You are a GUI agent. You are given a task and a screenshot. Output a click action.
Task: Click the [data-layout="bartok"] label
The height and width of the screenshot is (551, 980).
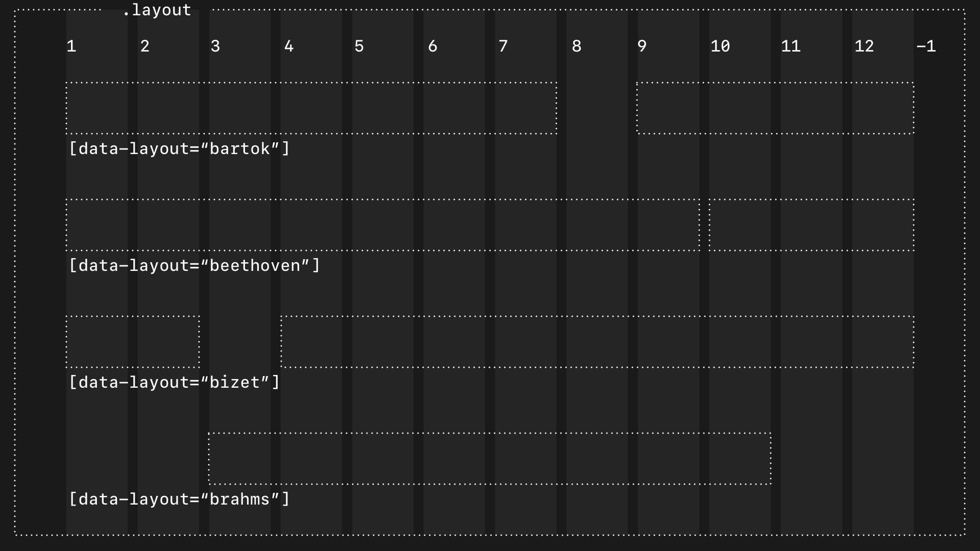(179, 148)
